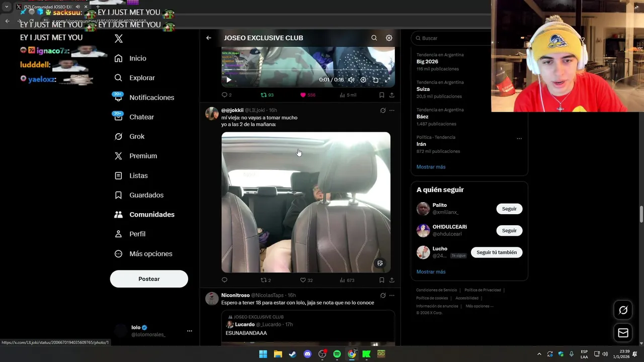Expand Más opciones in footer links
644x362 pixels.
coord(479,306)
